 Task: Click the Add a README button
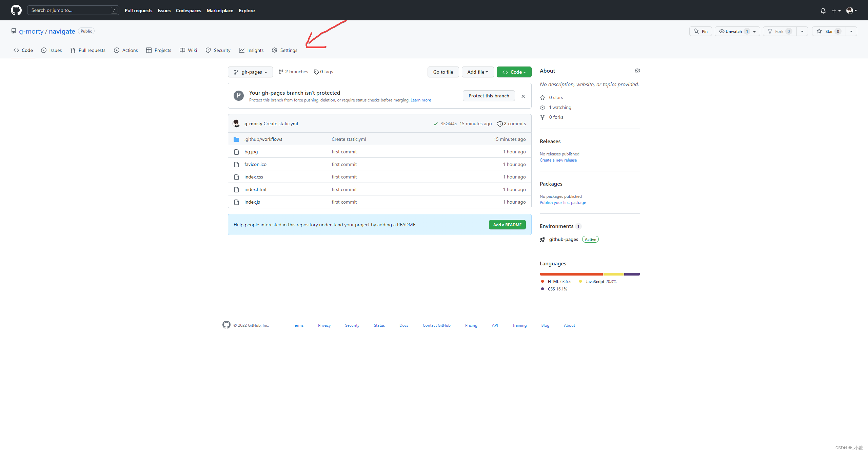pos(507,225)
